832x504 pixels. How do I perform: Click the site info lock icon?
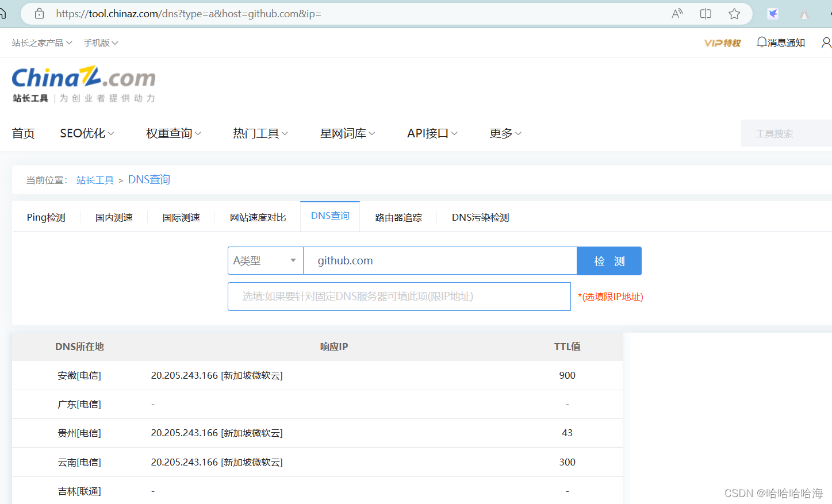pyautogui.click(x=39, y=14)
